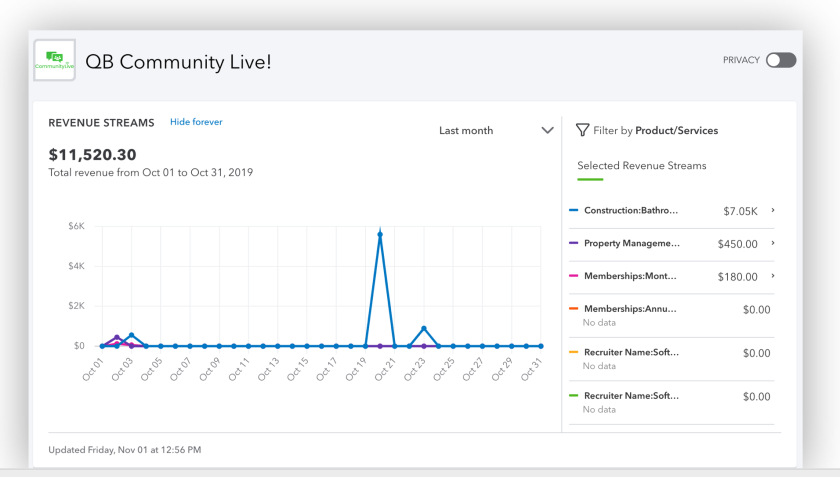
Task: Click the Oct 21 x-axis label
Action: coord(385,370)
